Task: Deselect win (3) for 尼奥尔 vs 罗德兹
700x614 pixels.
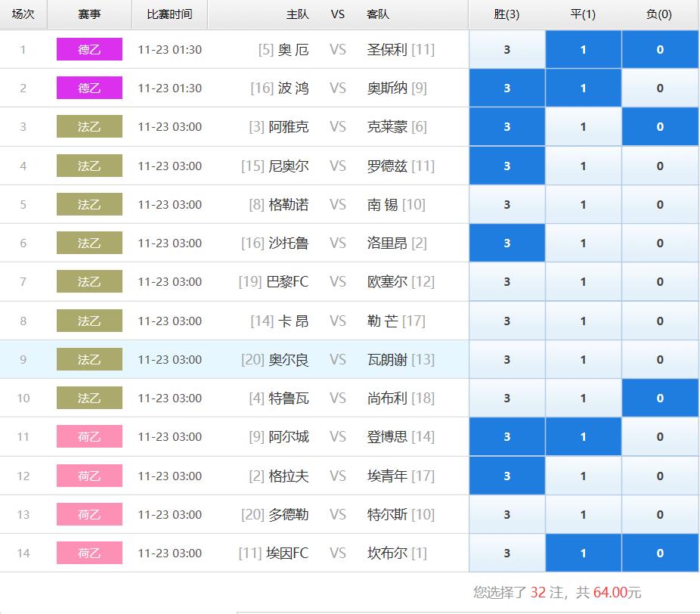Action: click(x=507, y=166)
